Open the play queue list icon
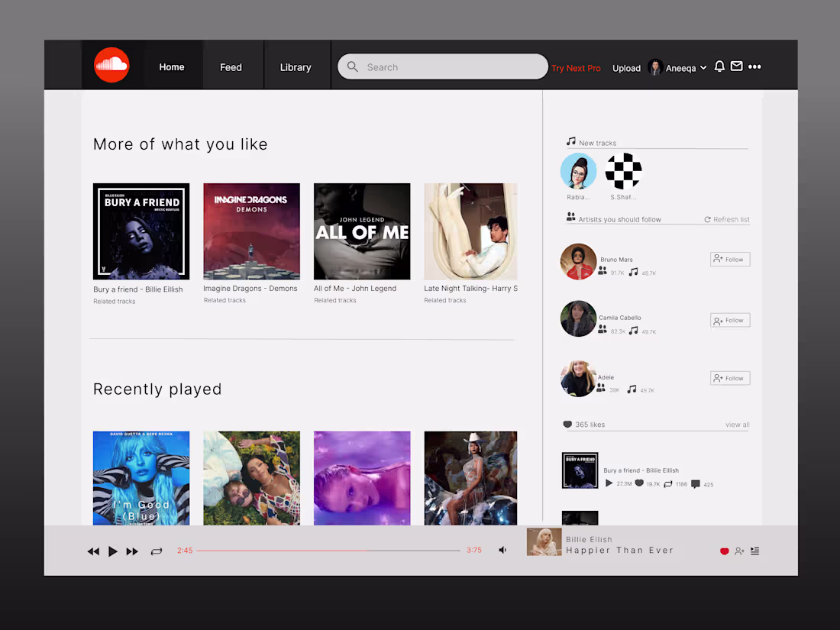This screenshot has width=840, height=630. [x=754, y=551]
